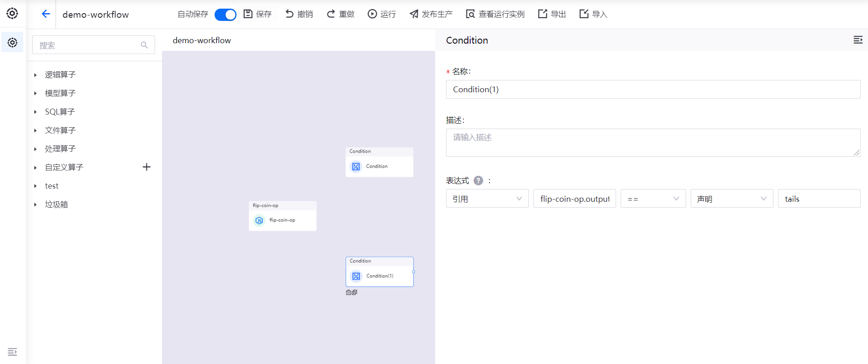Click the demo-workflow title in header
868x364 pixels.
point(95,15)
